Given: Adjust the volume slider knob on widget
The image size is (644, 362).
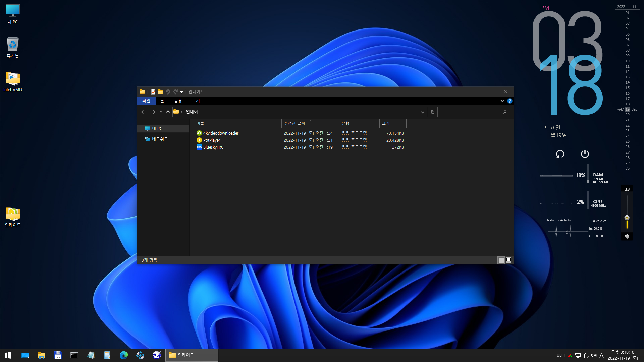Looking at the screenshot, I should 627,218.
